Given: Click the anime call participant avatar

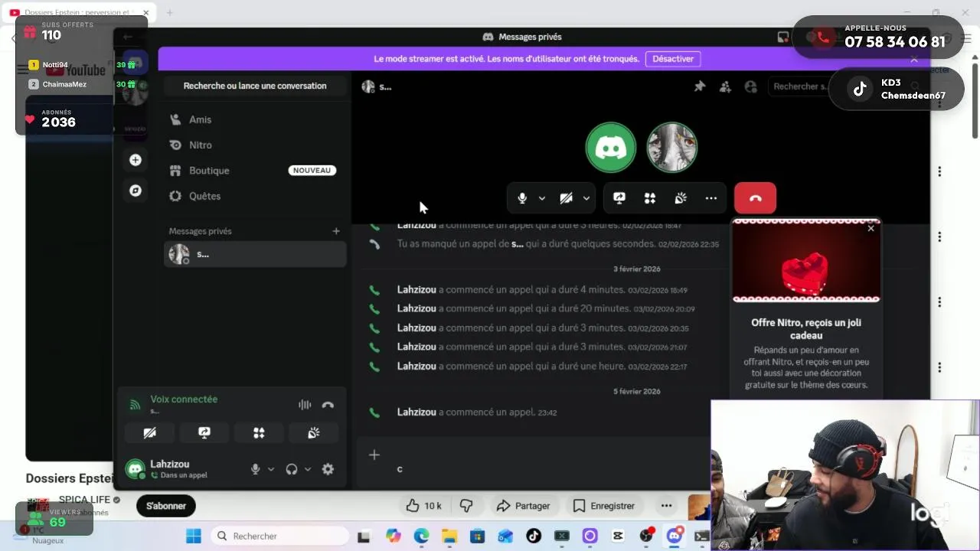Looking at the screenshot, I should pyautogui.click(x=672, y=147).
